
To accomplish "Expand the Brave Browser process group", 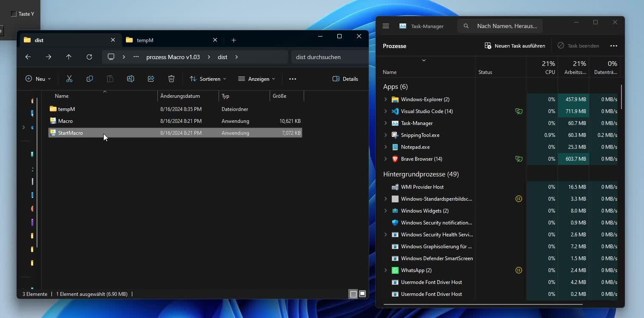I will [386, 159].
